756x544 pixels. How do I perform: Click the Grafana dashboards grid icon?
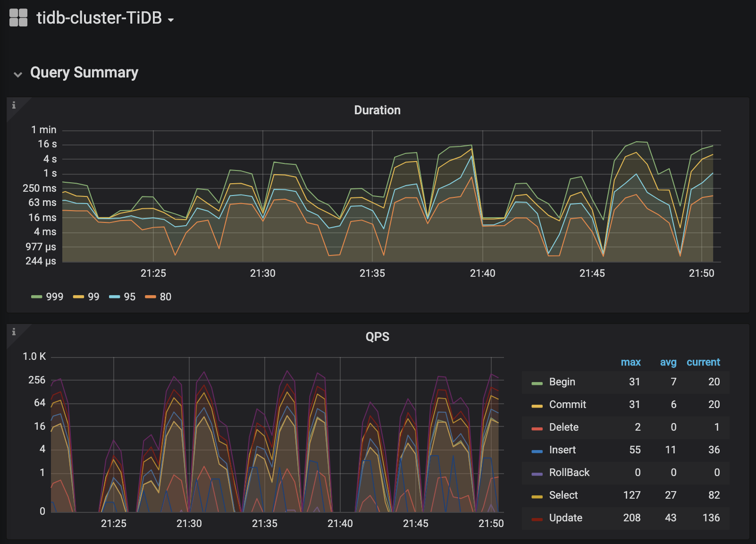[18, 18]
